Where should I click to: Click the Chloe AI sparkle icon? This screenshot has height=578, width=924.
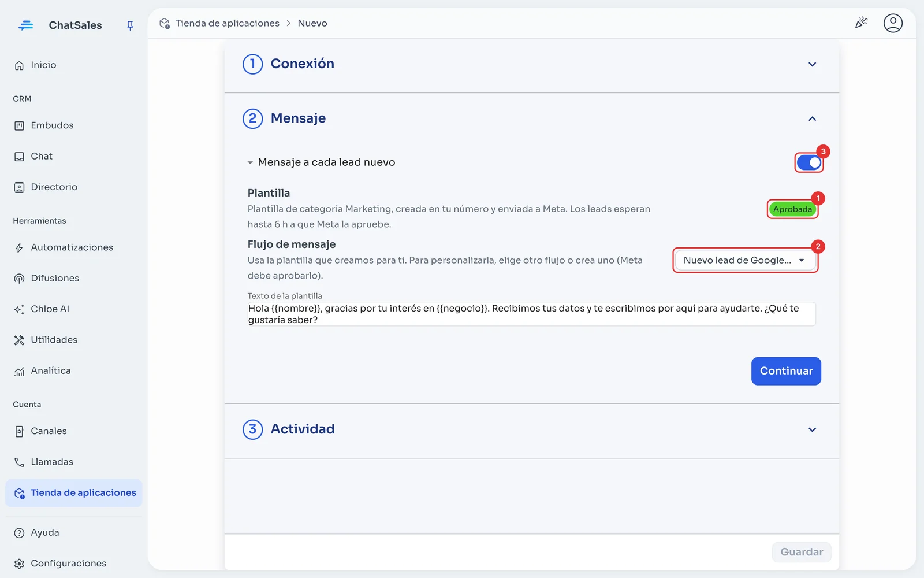click(19, 309)
